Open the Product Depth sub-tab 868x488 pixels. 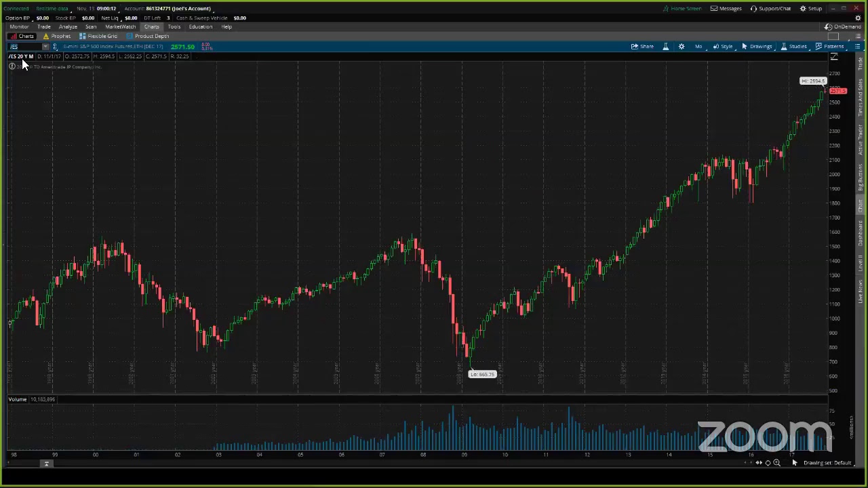[148, 36]
